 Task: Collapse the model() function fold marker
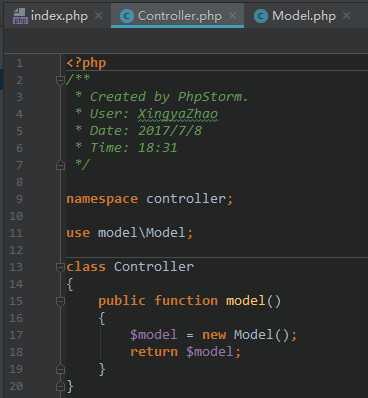[60, 301]
